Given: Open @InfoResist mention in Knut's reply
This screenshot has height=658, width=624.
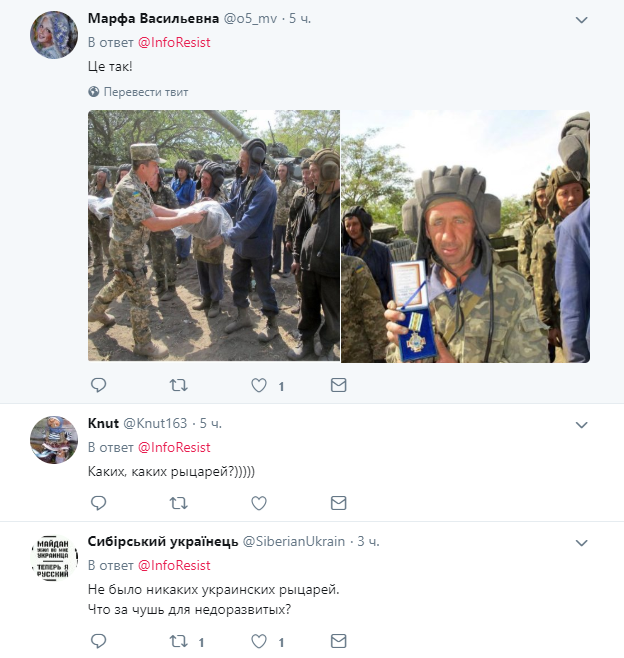Looking at the screenshot, I should (174, 447).
